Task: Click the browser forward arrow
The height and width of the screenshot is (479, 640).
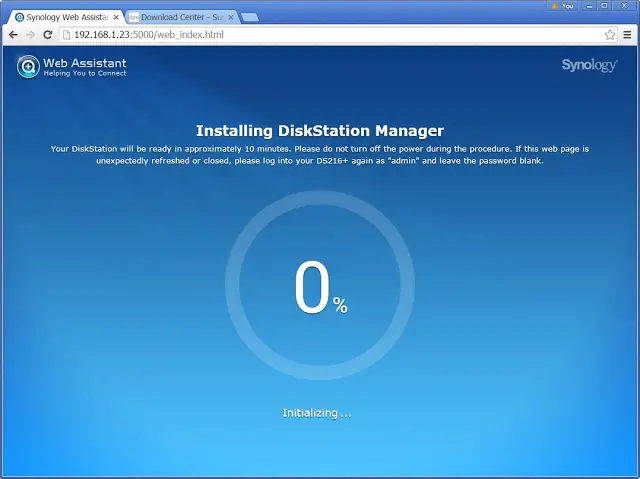Action: pos(30,35)
